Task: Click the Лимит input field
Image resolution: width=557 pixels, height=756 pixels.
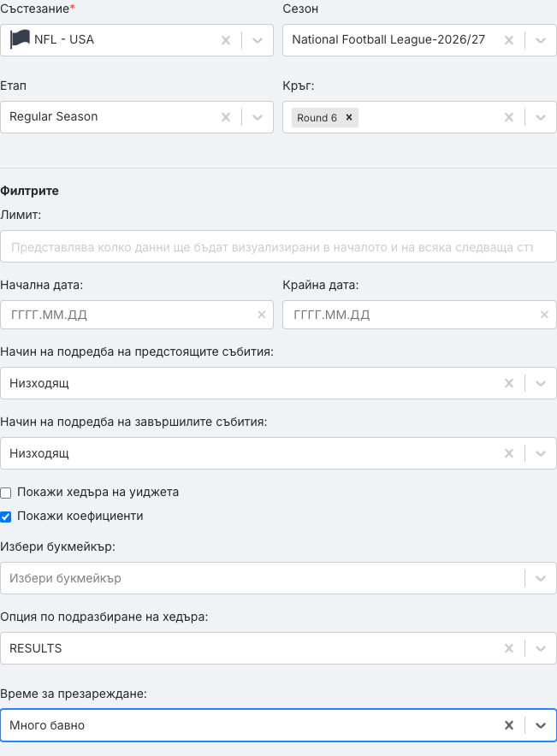Action: pyautogui.click(x=278, y=246)
